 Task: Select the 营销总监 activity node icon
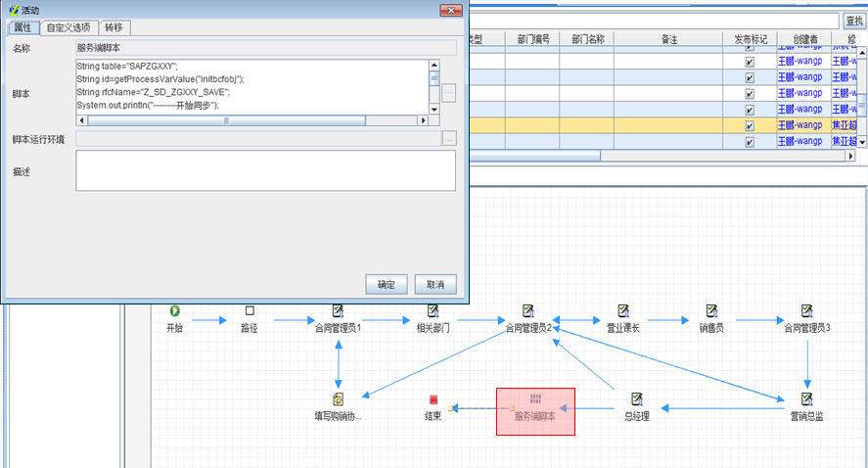[x=806, y=399]
